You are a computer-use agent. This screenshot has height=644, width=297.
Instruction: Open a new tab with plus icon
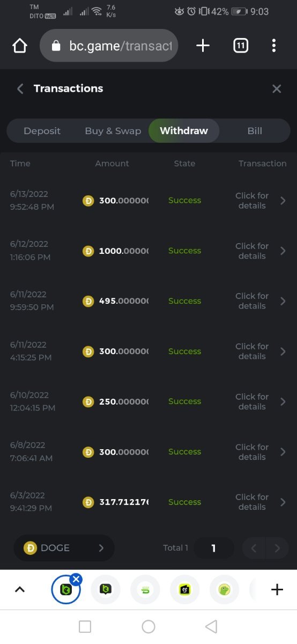pyautogui.click(x=203, y=46)
